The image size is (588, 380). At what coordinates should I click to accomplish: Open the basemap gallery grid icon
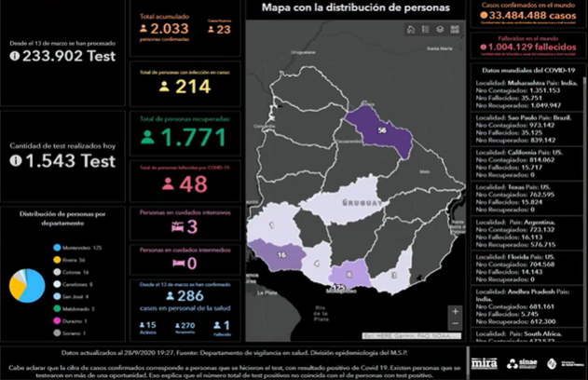click(454, 30)
